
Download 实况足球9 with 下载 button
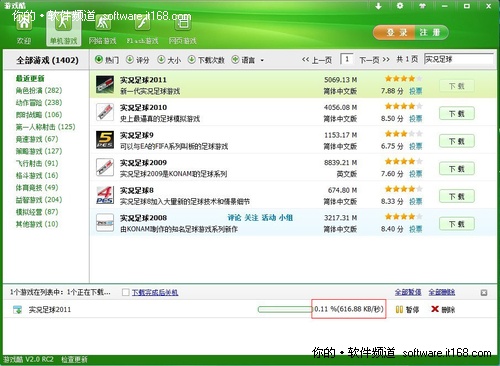(x=457, y=141)
